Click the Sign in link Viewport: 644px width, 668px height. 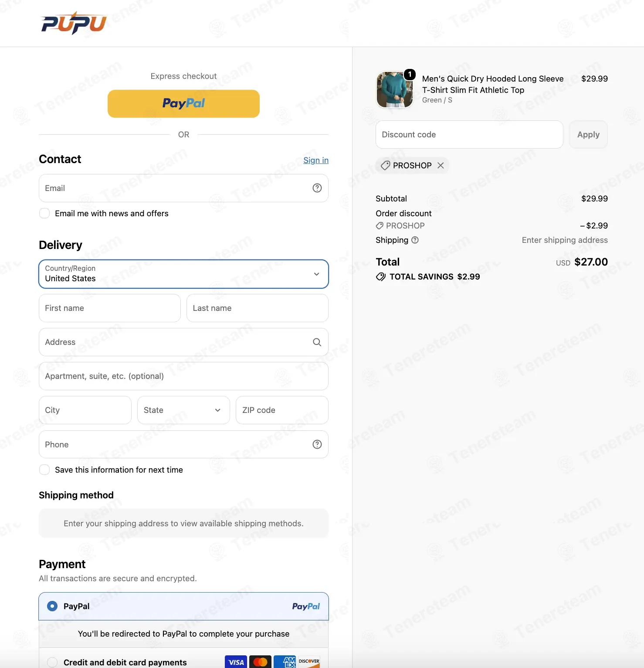[x=316, y=160]
